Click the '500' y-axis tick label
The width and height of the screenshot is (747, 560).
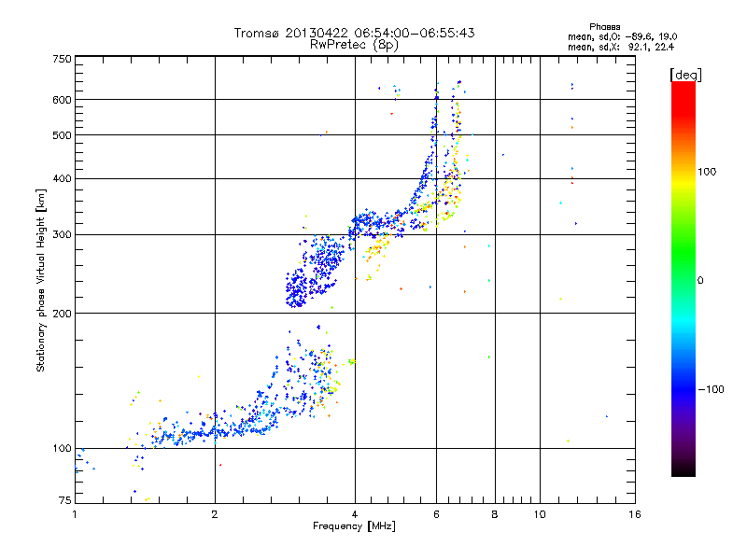(62, 135)
